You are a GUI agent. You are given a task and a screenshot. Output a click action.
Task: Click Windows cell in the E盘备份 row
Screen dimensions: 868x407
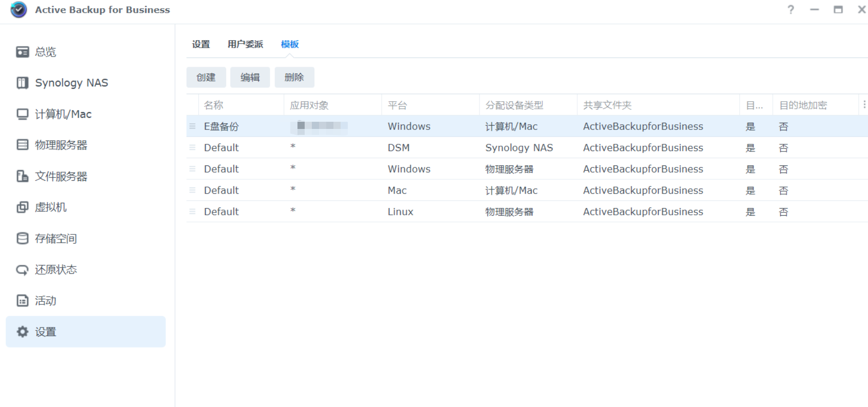point(409,127)
